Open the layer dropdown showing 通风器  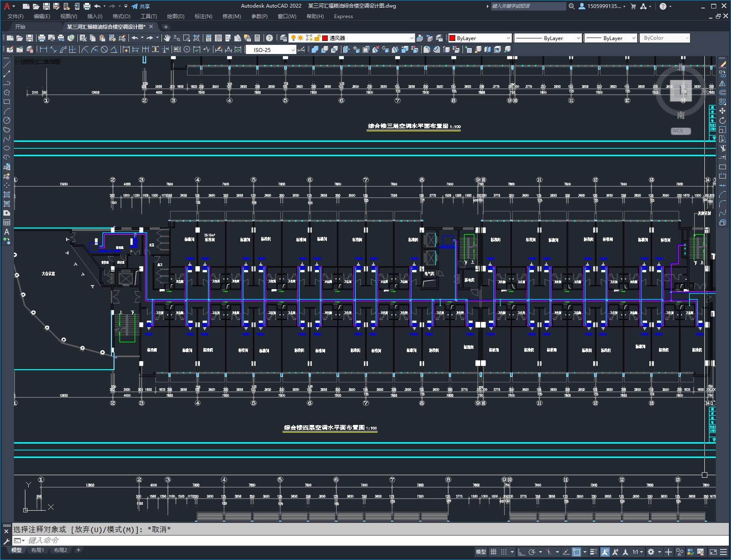[351, 38]
